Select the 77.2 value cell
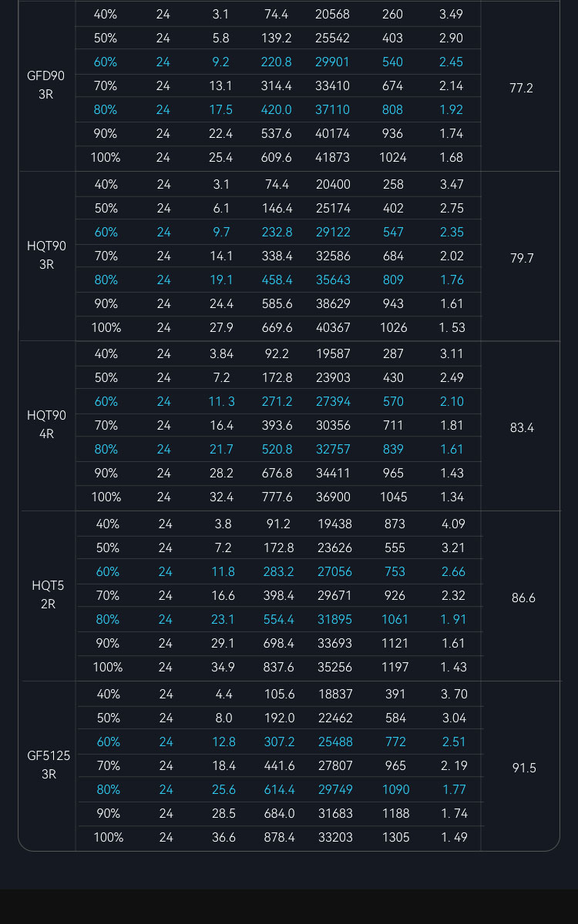This screenshot has height=924, width=578. tap(521, 88)
